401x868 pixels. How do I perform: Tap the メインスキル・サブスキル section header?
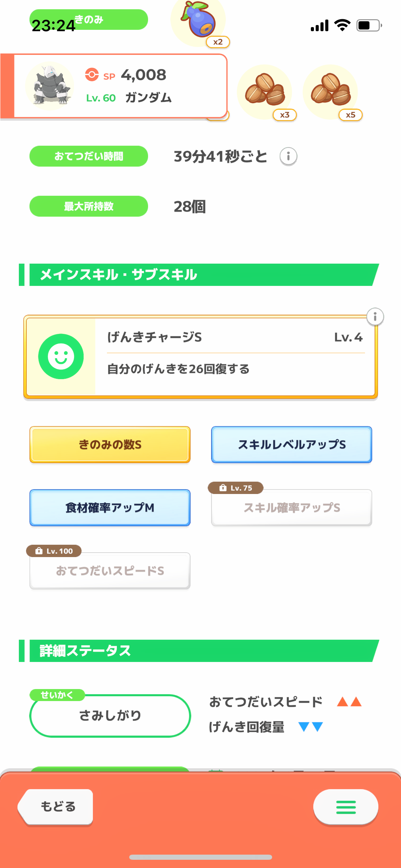[199, 275]
